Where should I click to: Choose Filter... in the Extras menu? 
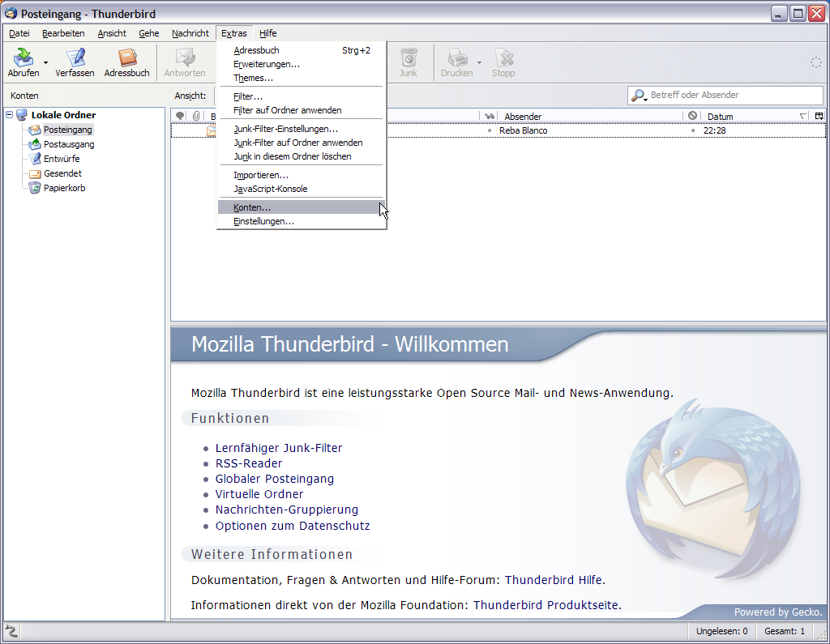point(302,96)
